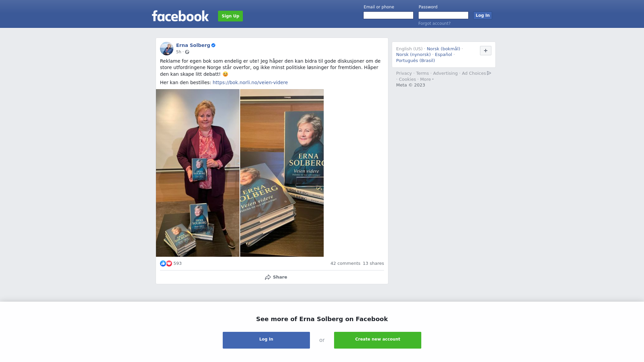644x362 pixels.
Task: Focus the Email or phone field
Action: [x=388, y=15]
